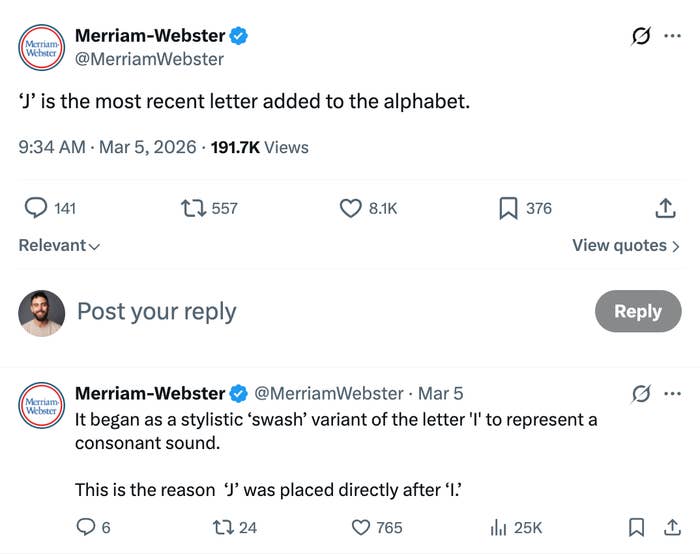Like the reply about 'swash' variant
Screen dimensions: 700x554
pos(362,527)
